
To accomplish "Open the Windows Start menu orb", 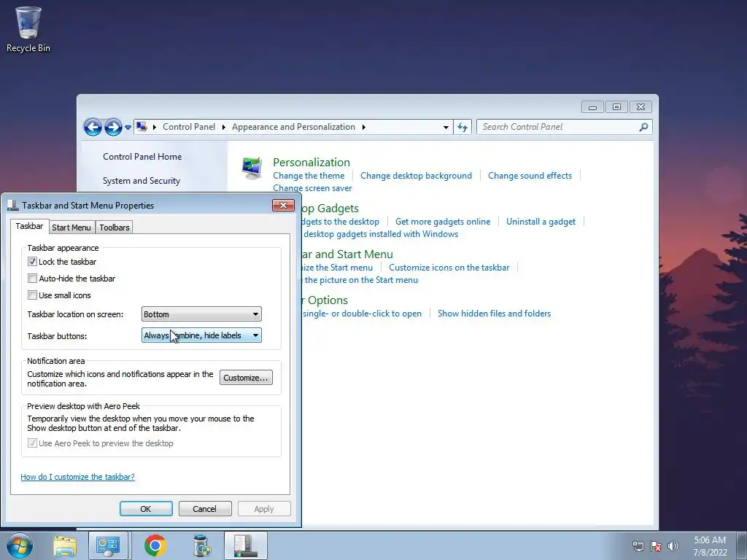I will tap(20, 545).
